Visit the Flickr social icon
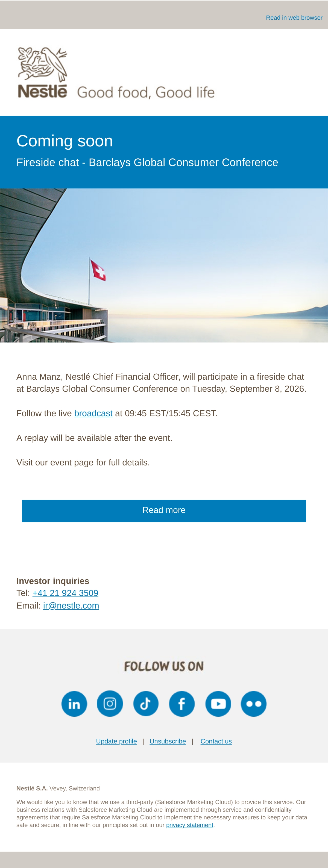 pos(253,704)
